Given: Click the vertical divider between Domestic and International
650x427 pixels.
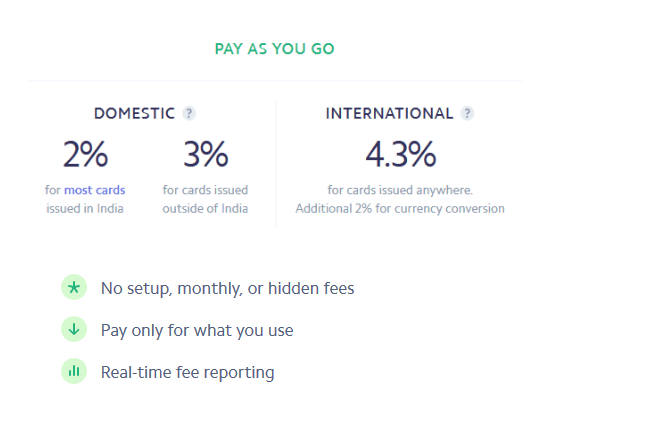Looking at the screenshot, I should 276,160.
